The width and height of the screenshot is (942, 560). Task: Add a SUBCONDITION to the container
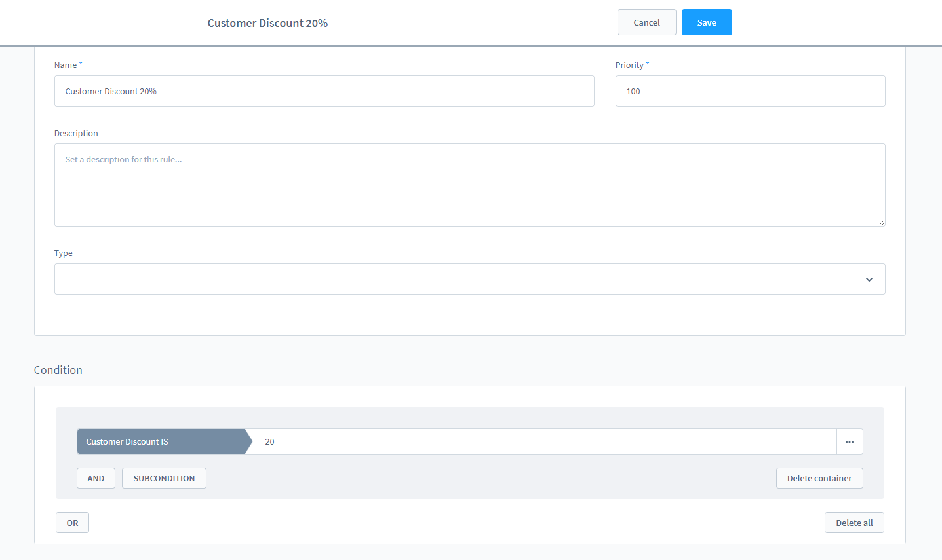164,478
